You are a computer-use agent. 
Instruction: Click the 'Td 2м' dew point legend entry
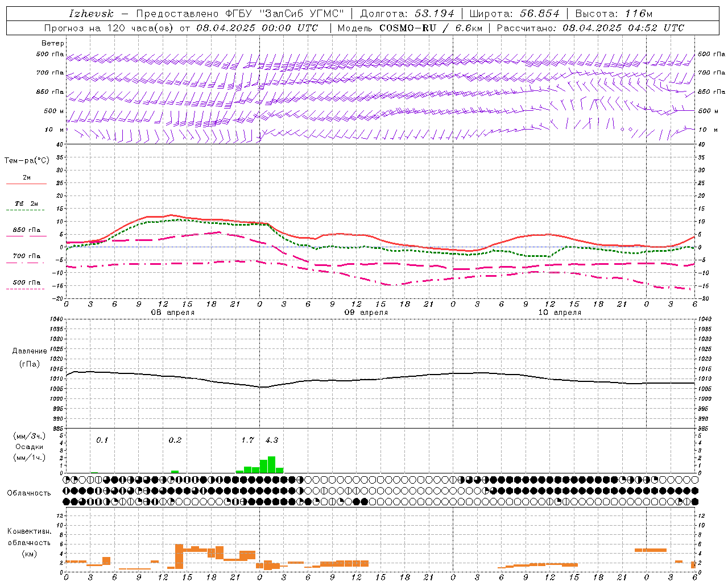coord(27,203)
